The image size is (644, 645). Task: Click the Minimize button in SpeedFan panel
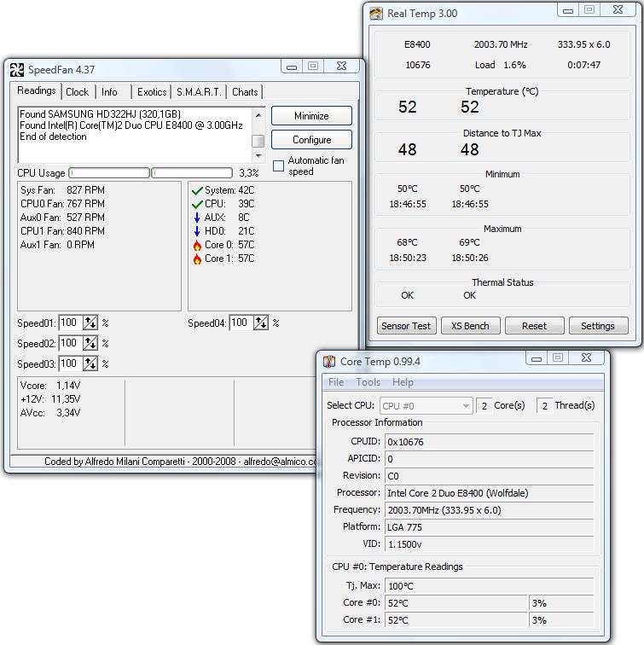[311, 116]
